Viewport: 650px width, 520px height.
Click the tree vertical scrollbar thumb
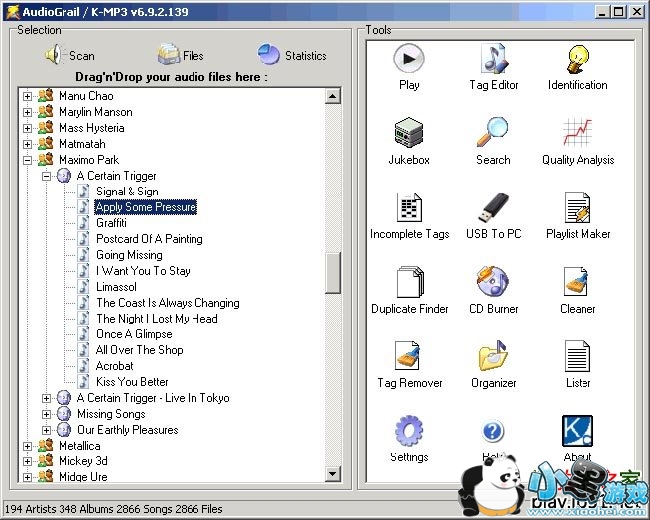[333, 273]
